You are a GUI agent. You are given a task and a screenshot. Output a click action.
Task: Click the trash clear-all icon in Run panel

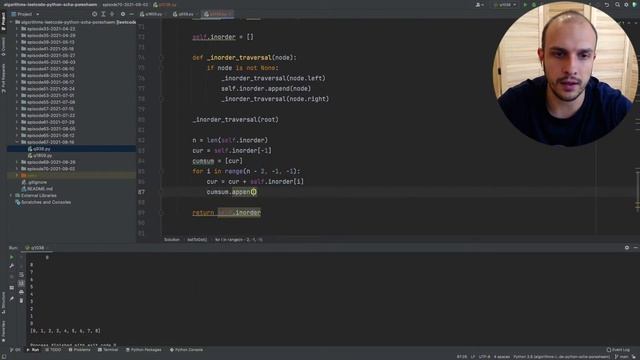click(x=21, y=300)
